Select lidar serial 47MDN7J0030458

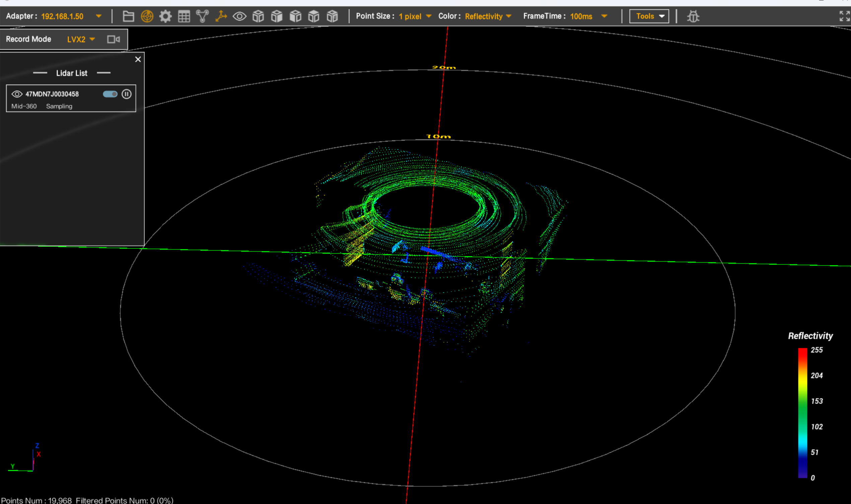52,94
